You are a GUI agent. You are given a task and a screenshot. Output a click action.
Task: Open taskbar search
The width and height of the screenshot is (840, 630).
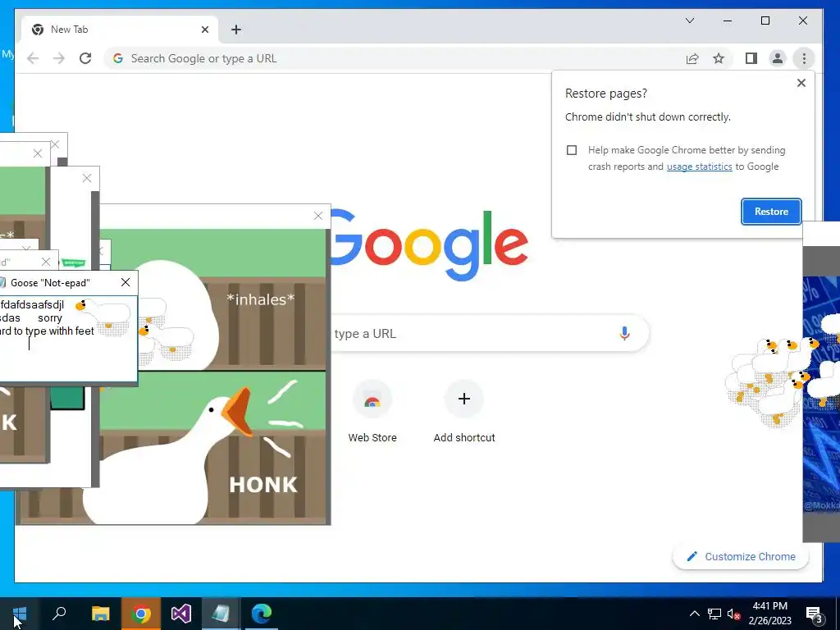pyautogui.click(x=59, y=614)
